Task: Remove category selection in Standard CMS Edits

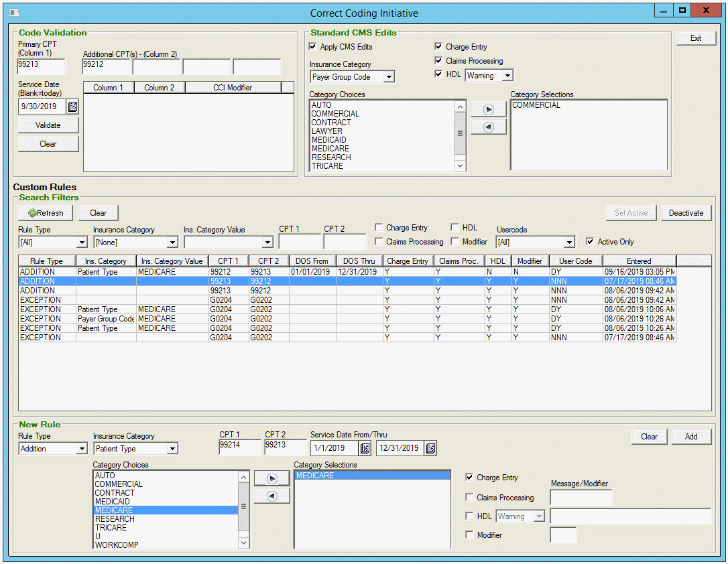Action: click(x=488, y=127)
